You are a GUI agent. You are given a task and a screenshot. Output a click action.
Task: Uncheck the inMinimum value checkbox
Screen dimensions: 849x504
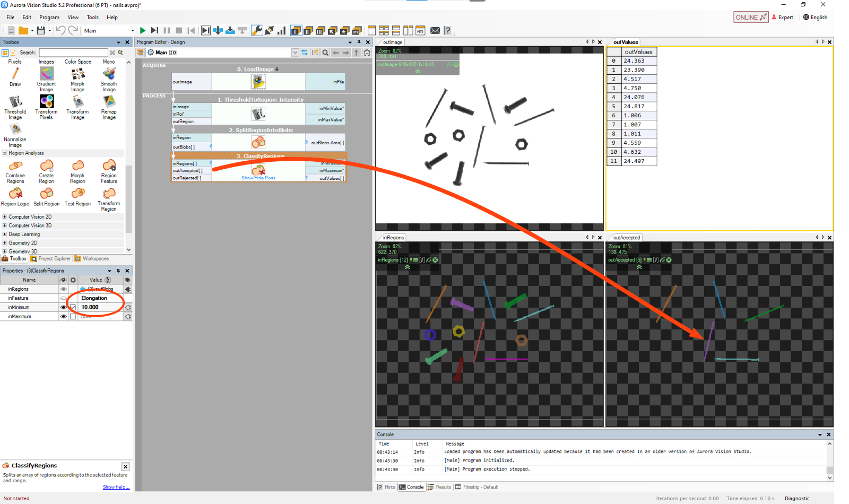pyautogui.click(x=73, y=308)
